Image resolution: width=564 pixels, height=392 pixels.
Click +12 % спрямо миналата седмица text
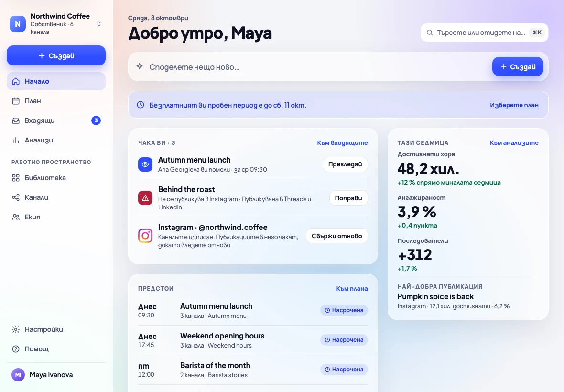coord(449,182)
